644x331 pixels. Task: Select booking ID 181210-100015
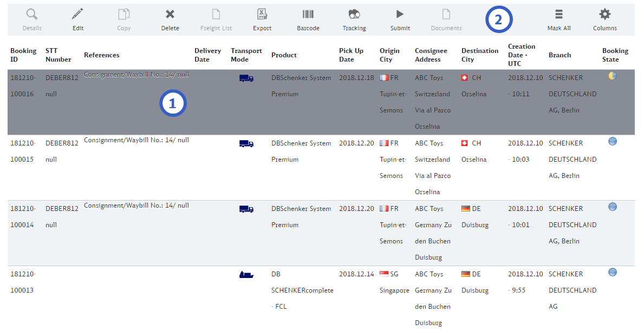click(23, 151)
